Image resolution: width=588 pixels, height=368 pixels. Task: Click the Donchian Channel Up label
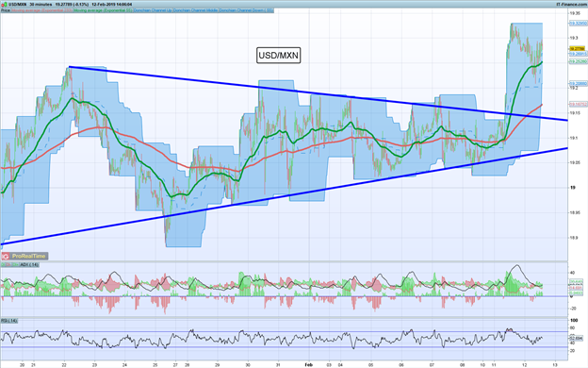[x=153, y=10]
